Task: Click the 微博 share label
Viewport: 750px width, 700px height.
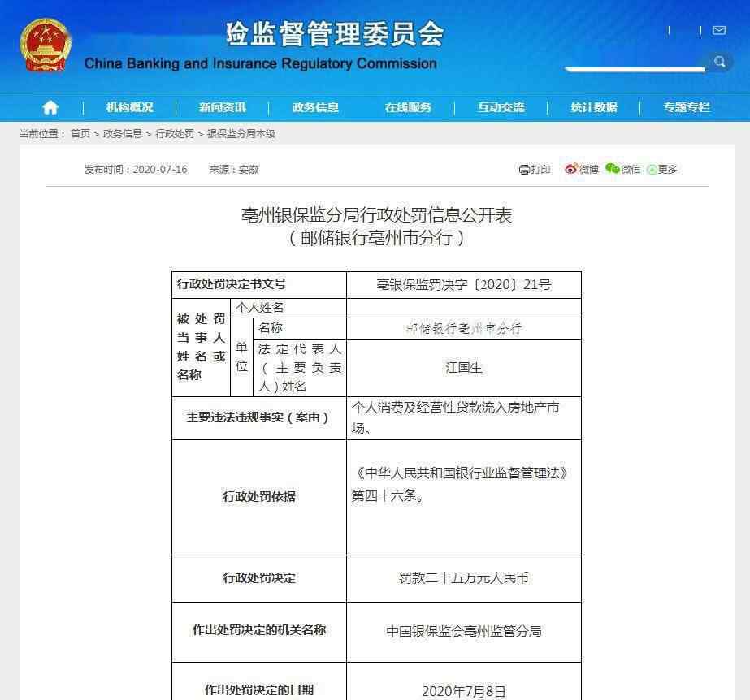Action: click(x=589, y=169)
